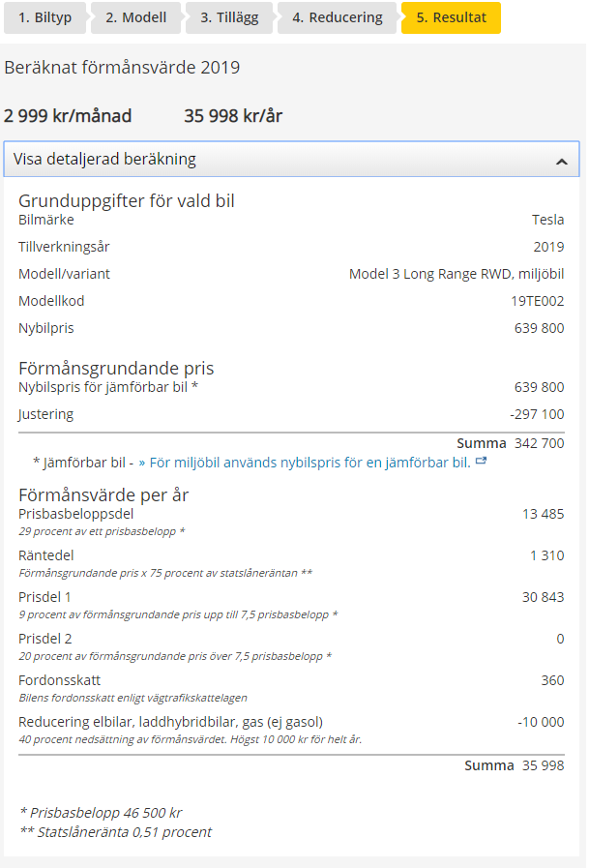Open the 2. Modell step tab
589x868 pixels.
[135, 17]
